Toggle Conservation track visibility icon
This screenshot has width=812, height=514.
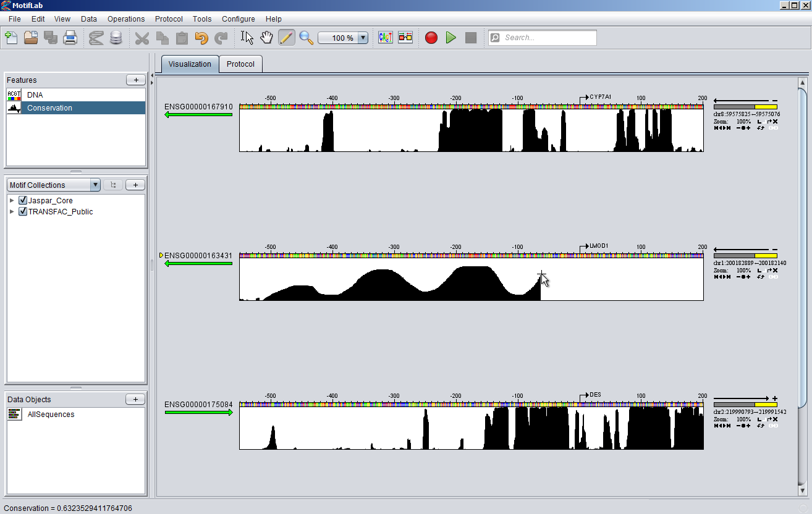point(14,108)
